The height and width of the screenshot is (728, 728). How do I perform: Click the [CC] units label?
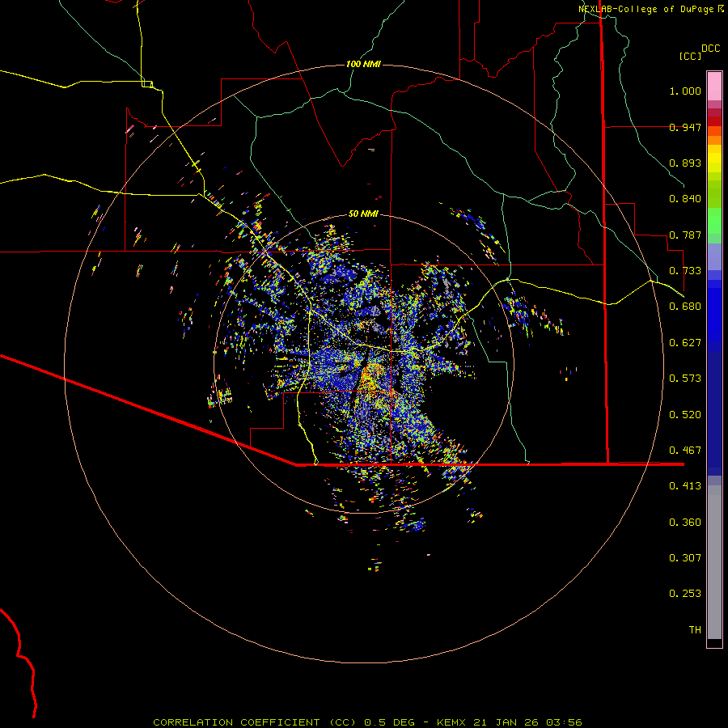coord(690,56)
